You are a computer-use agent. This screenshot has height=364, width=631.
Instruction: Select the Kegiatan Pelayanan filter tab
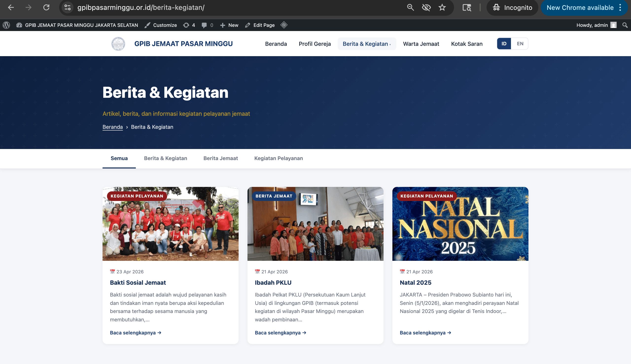coord(279,159)
